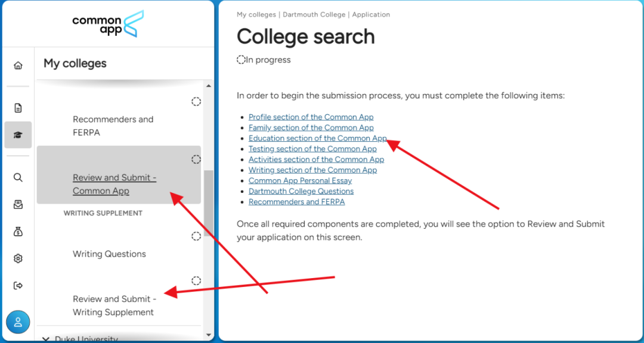This screenshot has width=644, height=343.
Task: Open the user profile avatar button
Action: (x=18, y=322)
